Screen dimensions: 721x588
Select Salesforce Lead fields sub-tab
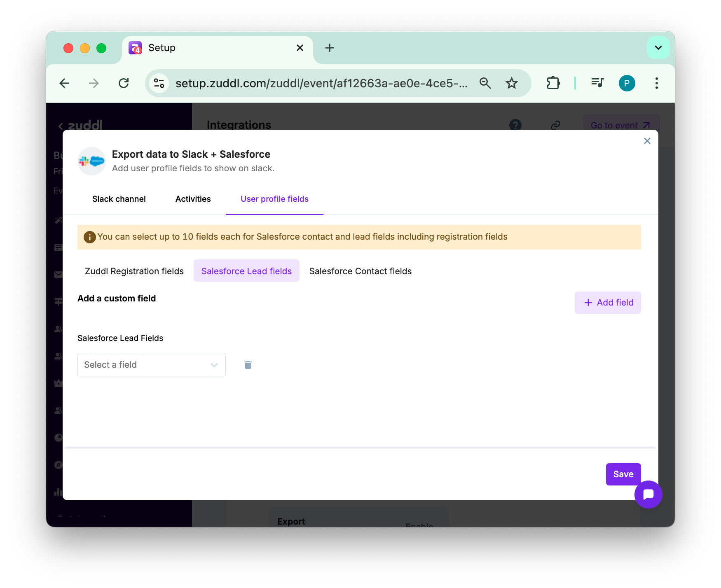[x=246, y=271]
